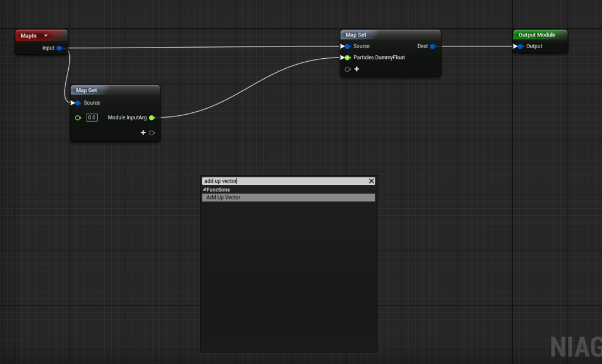Screen dimensions: 602x364
Task: Click the MapIn node Input output pin
Action: (x=59, y=48)
